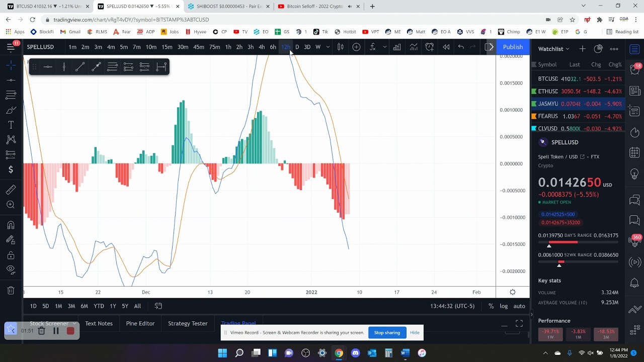This screenshot has width=644, height=362.
Task: Select the 4h timeframe
Action: tap(262, 47)
